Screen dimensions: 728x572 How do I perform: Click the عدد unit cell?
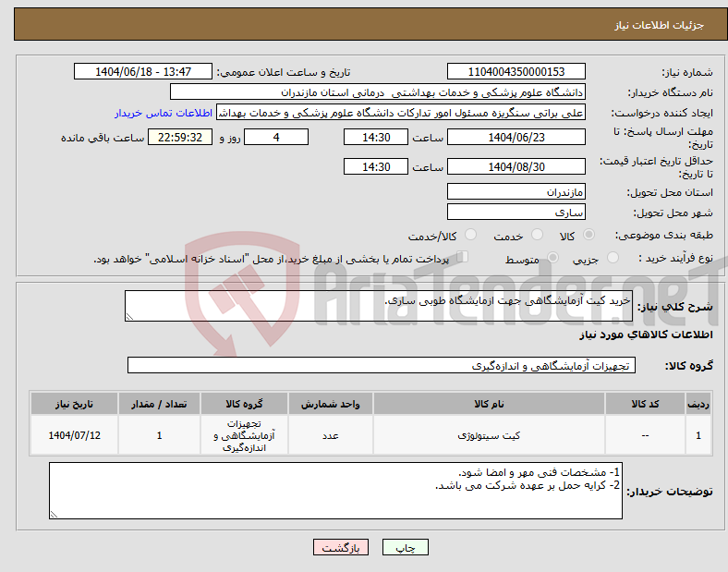(330, 435)
